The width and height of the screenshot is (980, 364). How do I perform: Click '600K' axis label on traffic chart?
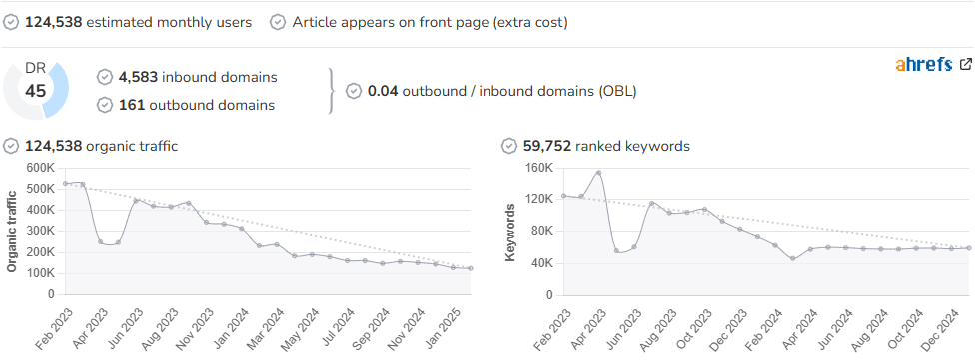(x=41, y=168)
